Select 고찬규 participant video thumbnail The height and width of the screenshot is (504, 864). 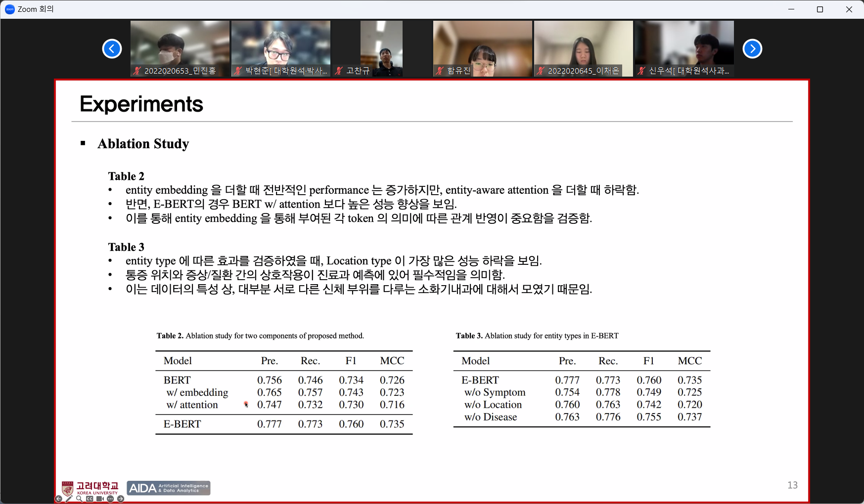pos(381,44)
